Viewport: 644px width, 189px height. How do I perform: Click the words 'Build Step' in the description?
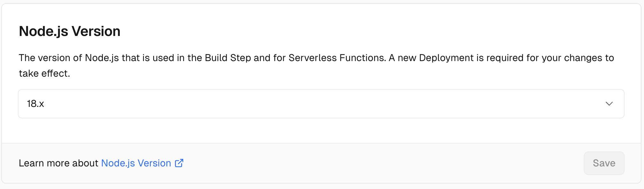point(228,58)
